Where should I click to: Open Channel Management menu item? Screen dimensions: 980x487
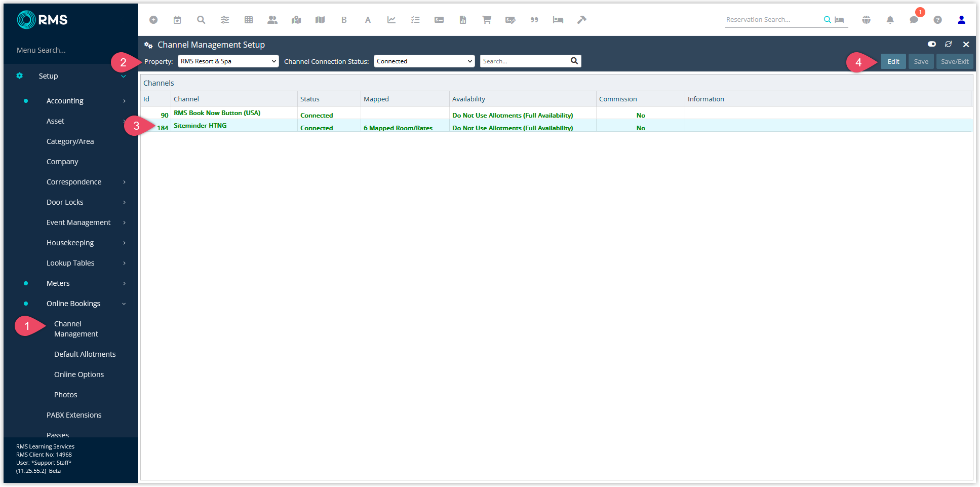coord(76,329)
